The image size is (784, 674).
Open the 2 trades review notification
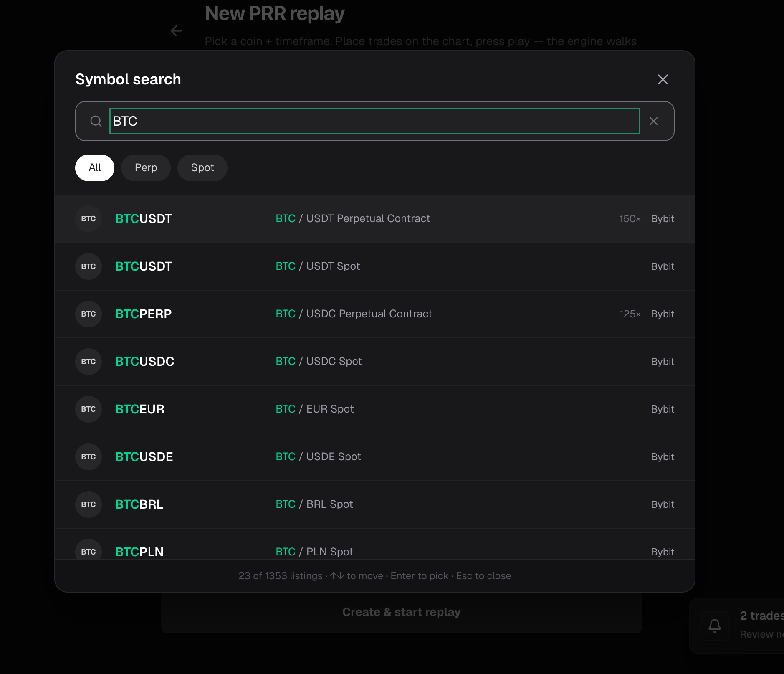[736, 625]
